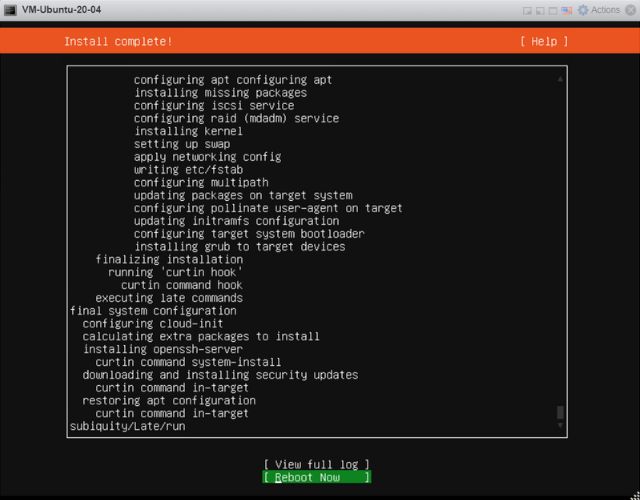Image resolution: width=640 pixels, height=500 pixels.
Task: Click the 'Install complete!' header text
Action: coord(118,41)
